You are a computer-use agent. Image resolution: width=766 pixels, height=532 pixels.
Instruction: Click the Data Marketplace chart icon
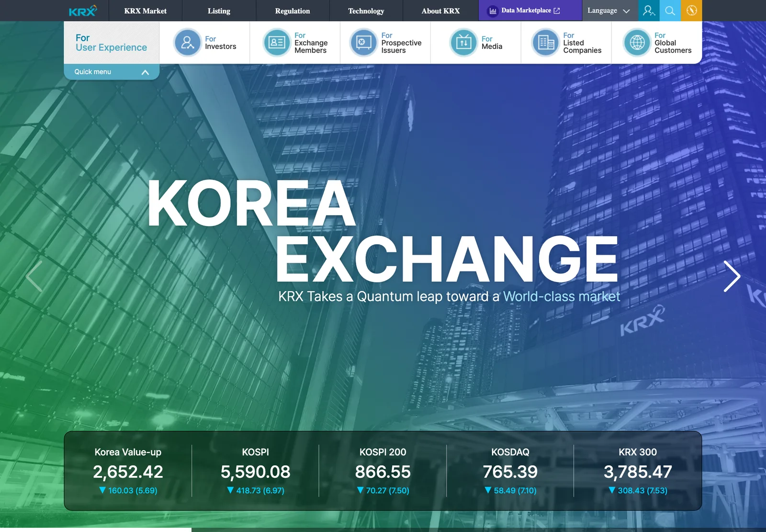click(493, 11)
